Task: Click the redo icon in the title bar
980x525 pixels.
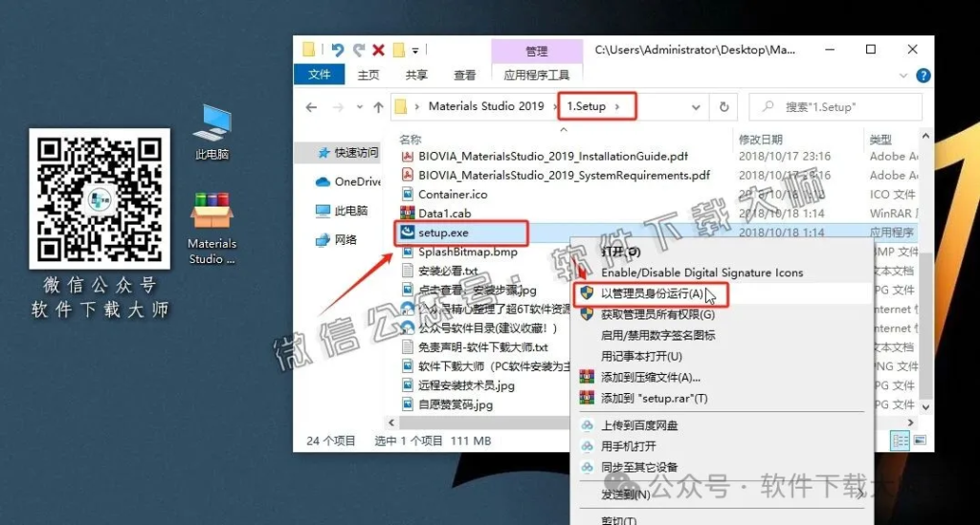Action: pyautogui.click(x=359, y=50)
